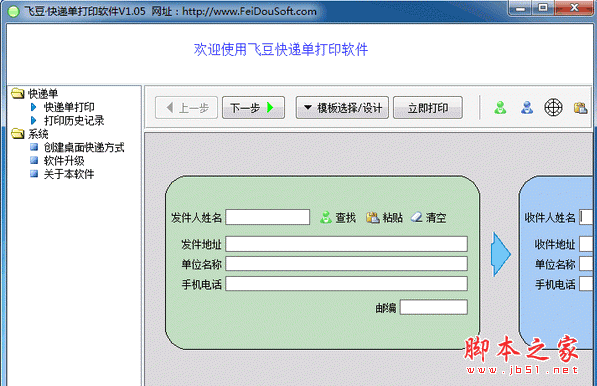Click the green user icon in toolbar

click(x=500, y=108)
